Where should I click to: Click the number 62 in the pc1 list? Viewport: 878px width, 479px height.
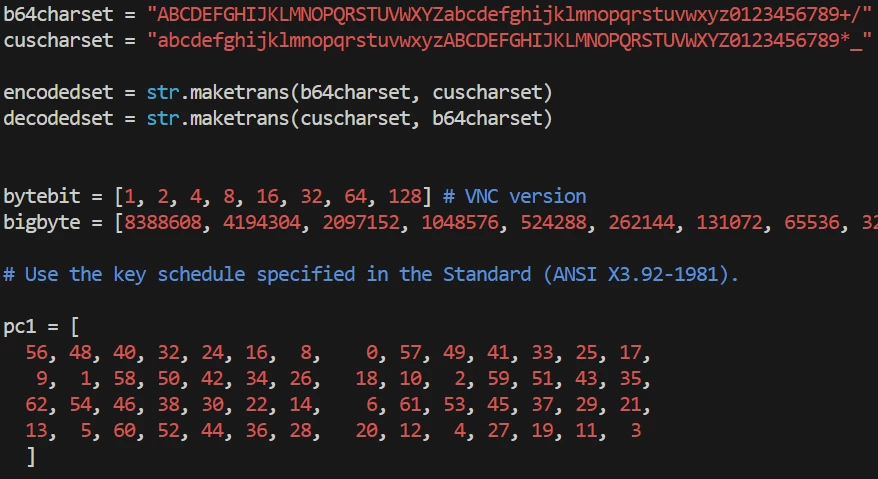pyautogui.click(x=37, y=404)
